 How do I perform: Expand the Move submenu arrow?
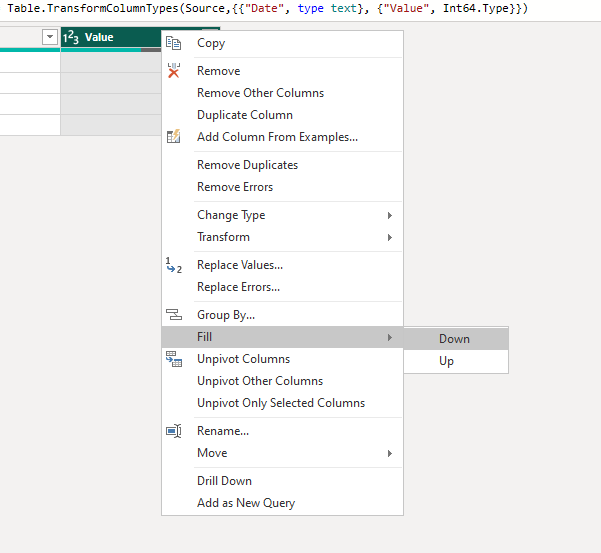389,453
